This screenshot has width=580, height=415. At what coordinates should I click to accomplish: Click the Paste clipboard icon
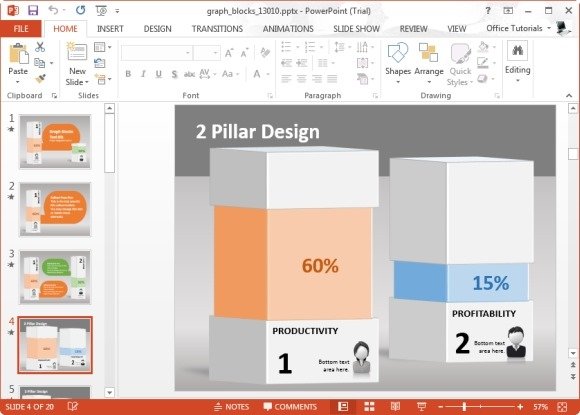tap(18, 54)
